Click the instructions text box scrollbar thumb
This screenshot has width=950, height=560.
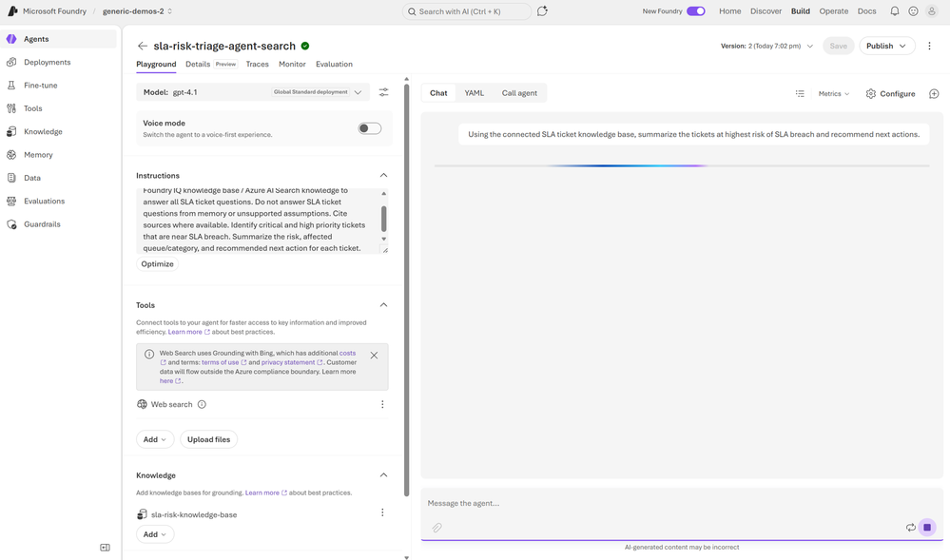point(383,218)
